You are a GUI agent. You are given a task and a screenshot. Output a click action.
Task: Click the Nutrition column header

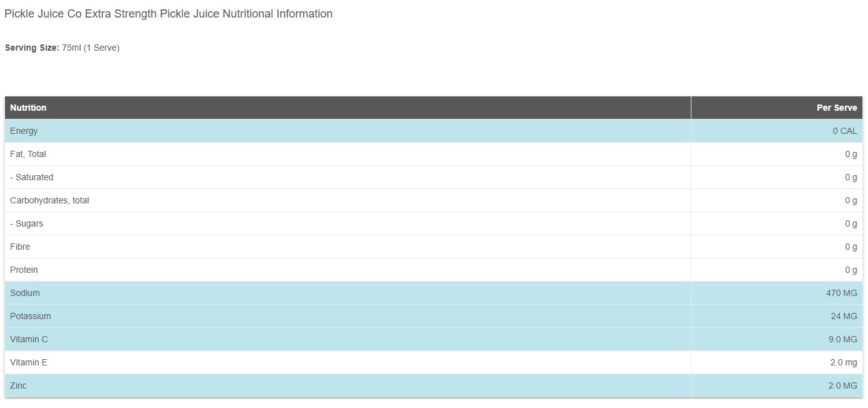[x=28, y=108]
